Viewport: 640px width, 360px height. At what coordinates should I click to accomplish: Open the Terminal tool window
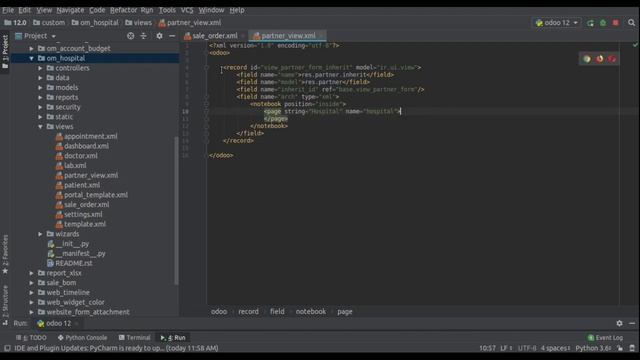click(x=135, y=338)
